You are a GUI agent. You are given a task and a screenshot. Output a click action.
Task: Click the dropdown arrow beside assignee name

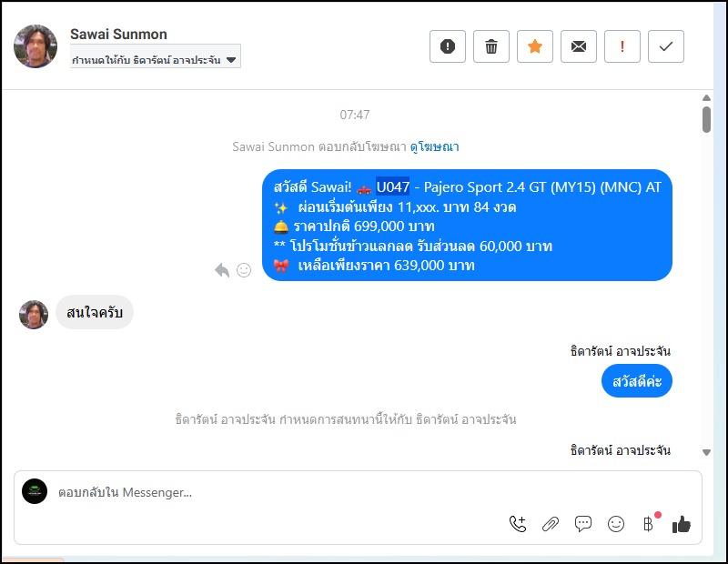pyautogui.click(x=231, y=60)
